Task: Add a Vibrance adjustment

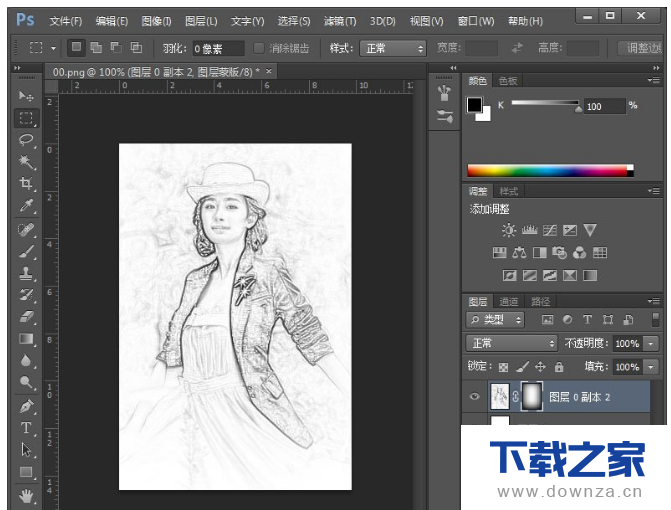Action: coord(590,230)
